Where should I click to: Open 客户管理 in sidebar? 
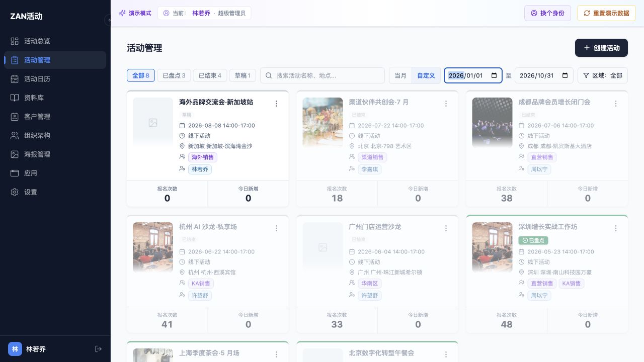tap(55, 117)
